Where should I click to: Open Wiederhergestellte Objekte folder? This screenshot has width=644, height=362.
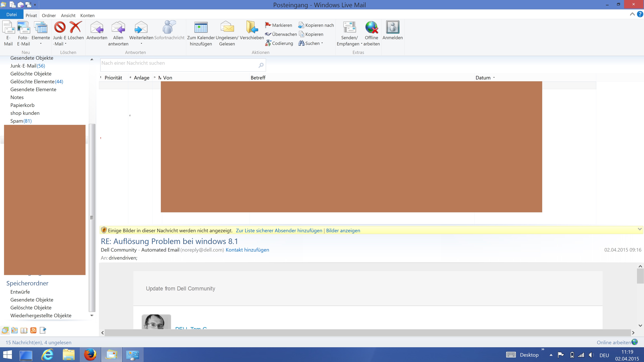point(41,316)
